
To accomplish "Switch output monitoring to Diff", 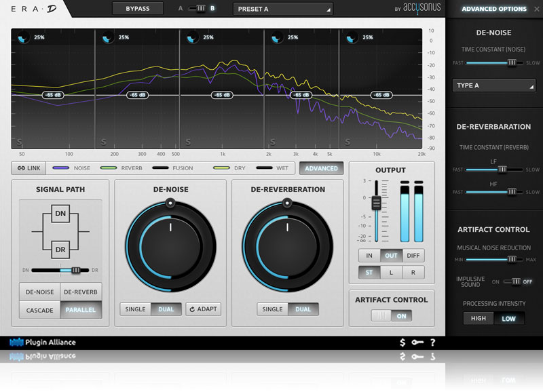I will [x=413, y=256].
